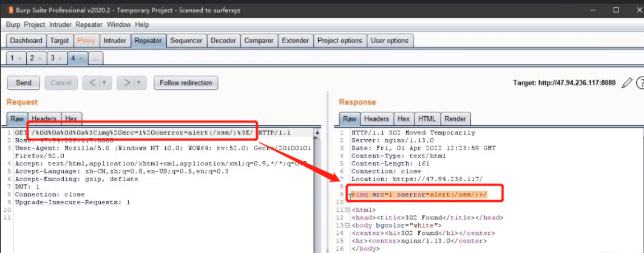Screen dimensions: 644x253
Task: Collapse the body node on response line 13
Action: point(347,226)
